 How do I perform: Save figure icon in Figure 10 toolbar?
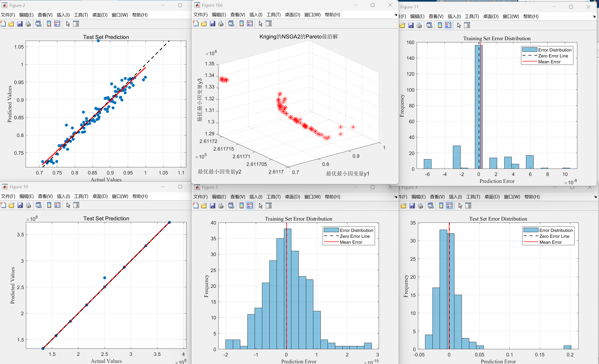point(20,205)
